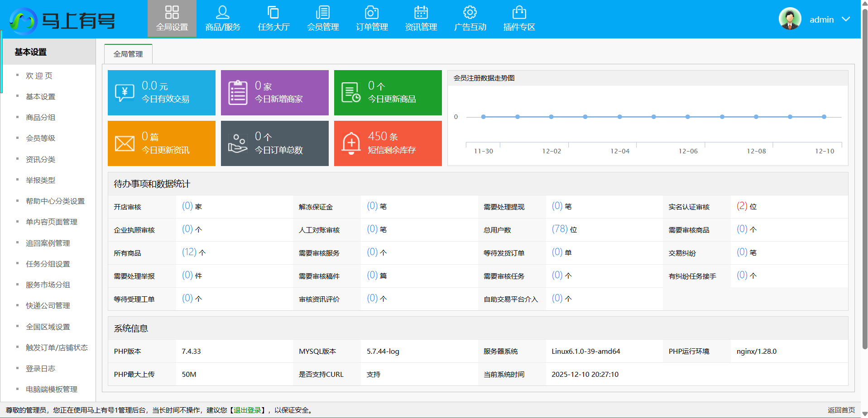Image resolution: width=868 pixels, height=418 pixels.
Task: Click the 全局设置 grid icon
Action: pyautogui.click(x=172, y=12)
